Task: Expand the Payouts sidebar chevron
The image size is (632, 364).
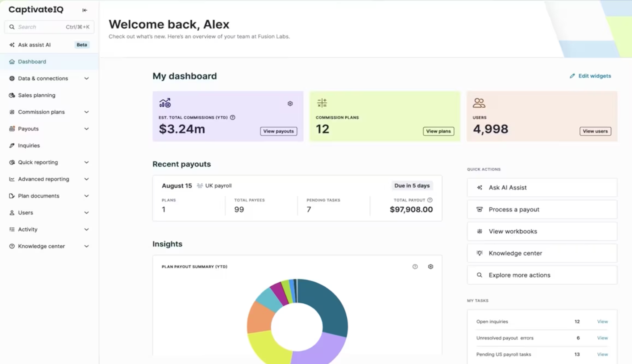Action: [86, 129]
